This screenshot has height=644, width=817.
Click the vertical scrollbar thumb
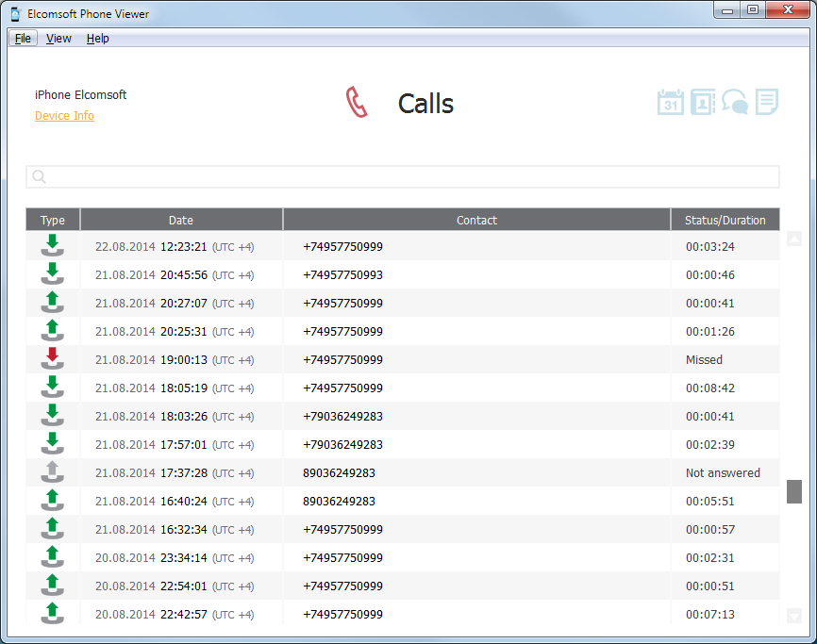pos(793,491)
